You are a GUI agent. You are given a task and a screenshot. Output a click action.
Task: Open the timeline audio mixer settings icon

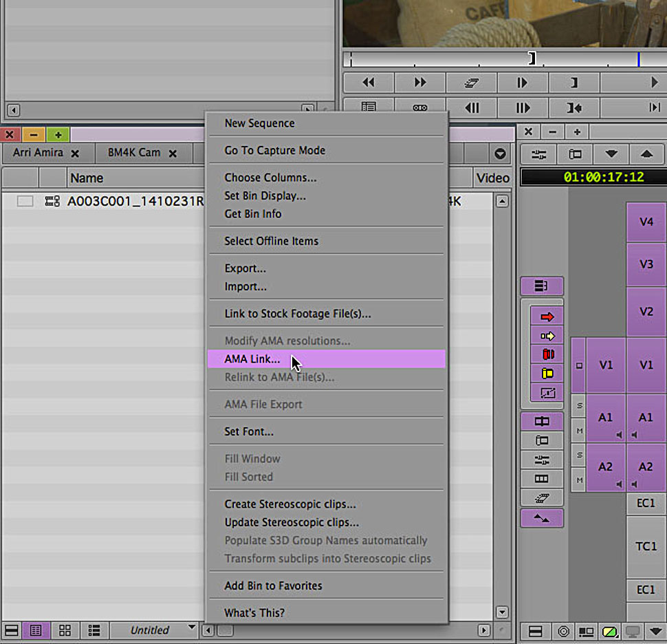coord(541,153)
